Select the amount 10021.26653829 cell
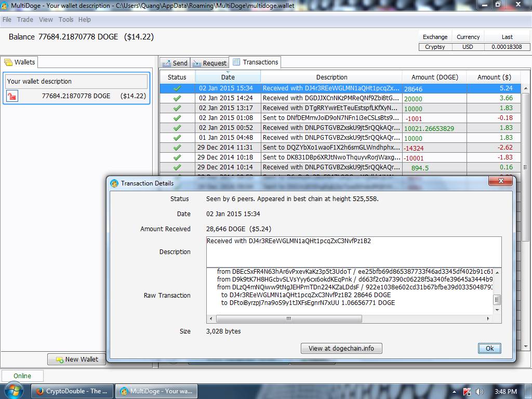Screen dimensions: 532x399 point(434,128)
